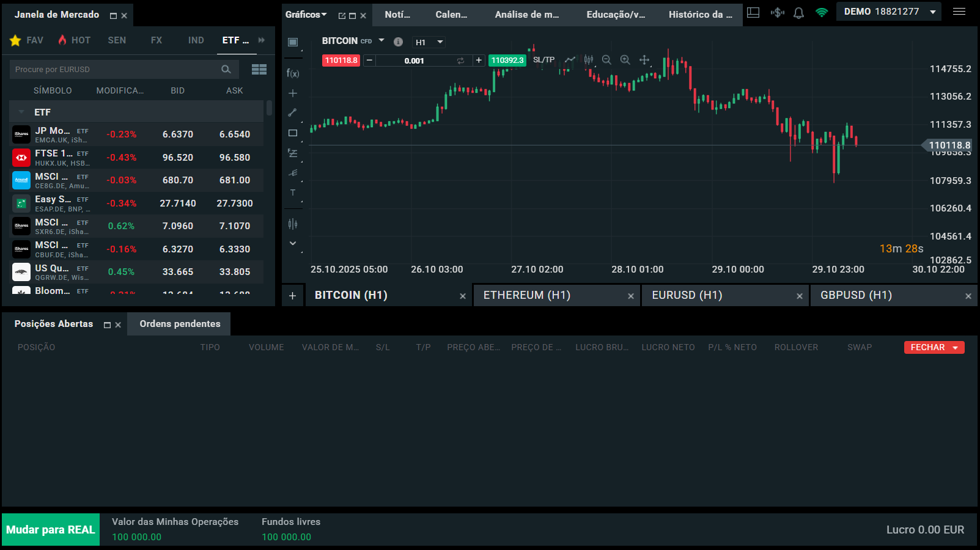Open the H1 timeframe dropdown

429,42
